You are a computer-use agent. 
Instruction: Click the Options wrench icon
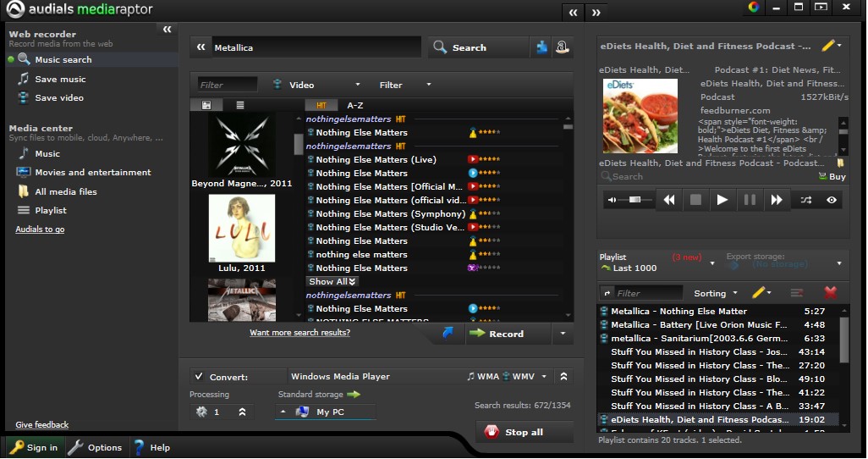point(76,447)
